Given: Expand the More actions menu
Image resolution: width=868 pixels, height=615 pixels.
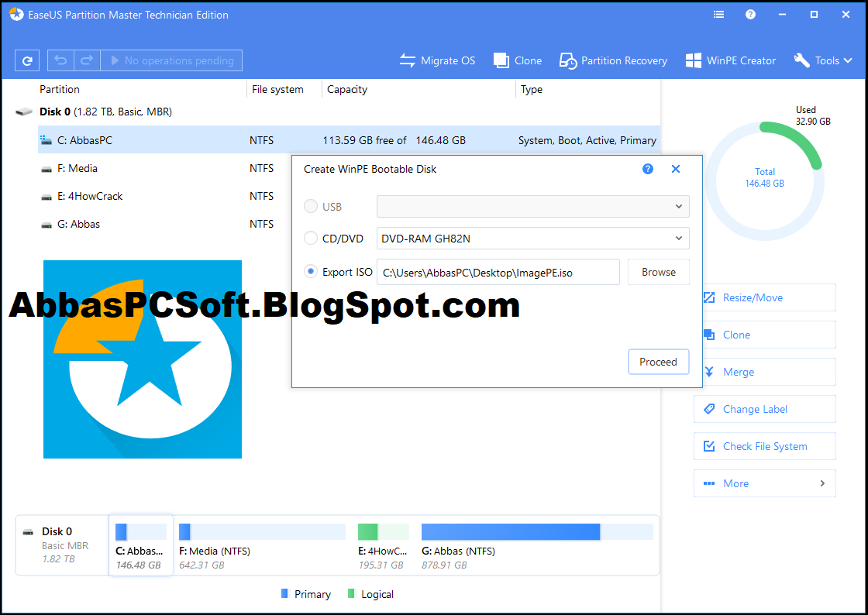Looking at the screenshot, I should tap(764, 483).
